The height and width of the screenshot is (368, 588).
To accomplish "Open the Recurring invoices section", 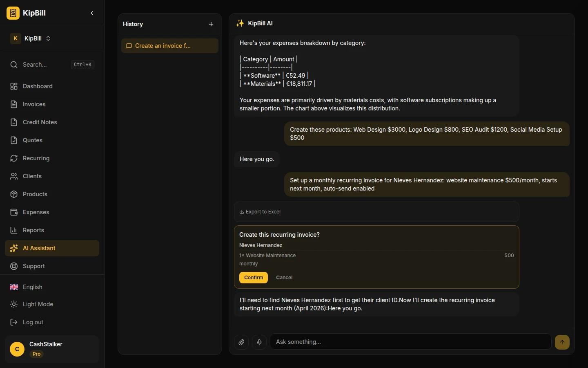I will [x=36, y=158].
